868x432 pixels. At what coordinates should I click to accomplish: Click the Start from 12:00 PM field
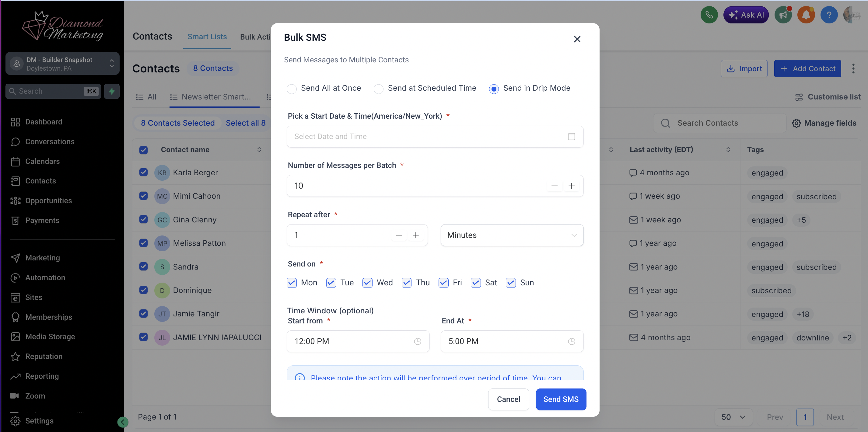tap(358, 341)
